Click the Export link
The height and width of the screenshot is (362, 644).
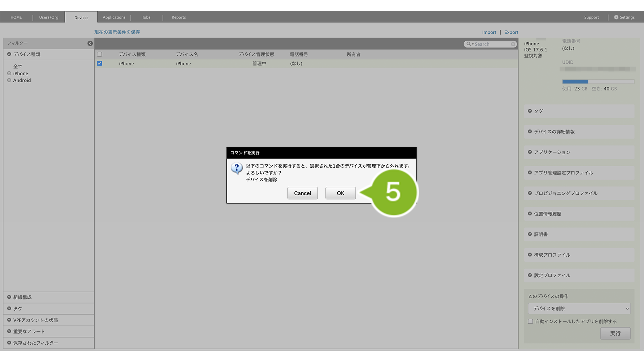(511, 32)
